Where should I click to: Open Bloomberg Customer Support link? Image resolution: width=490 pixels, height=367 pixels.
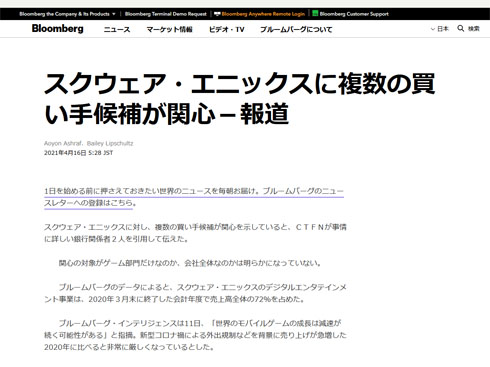point(354,14)
